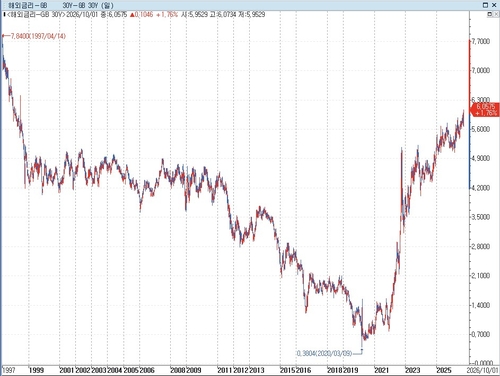Click the 2011 label on time axis

click(x=225, y=370)
